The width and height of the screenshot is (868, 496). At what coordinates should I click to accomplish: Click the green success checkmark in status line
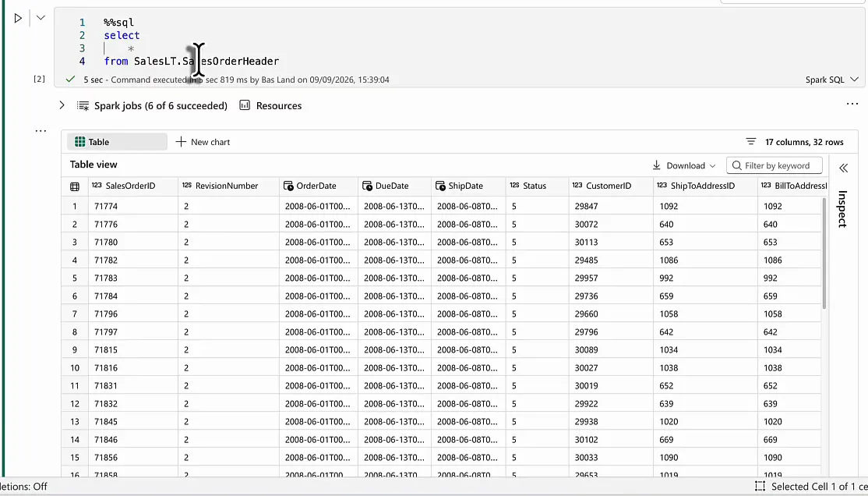70,80
